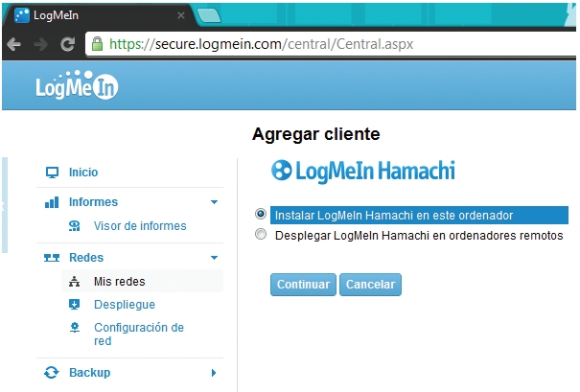Collapse the Informes dropdown arrow

pos(214,202)
